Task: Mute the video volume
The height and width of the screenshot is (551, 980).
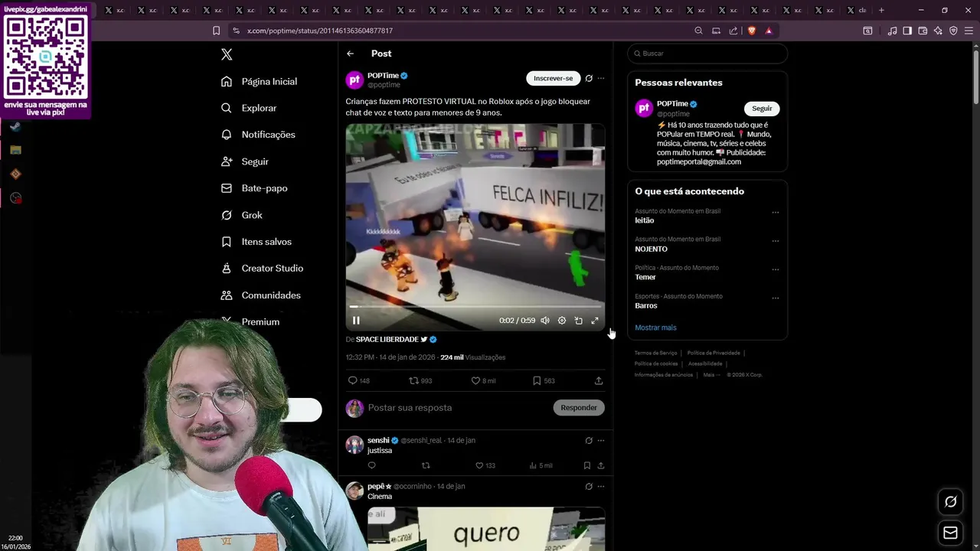Action: [x=545, y=321]
